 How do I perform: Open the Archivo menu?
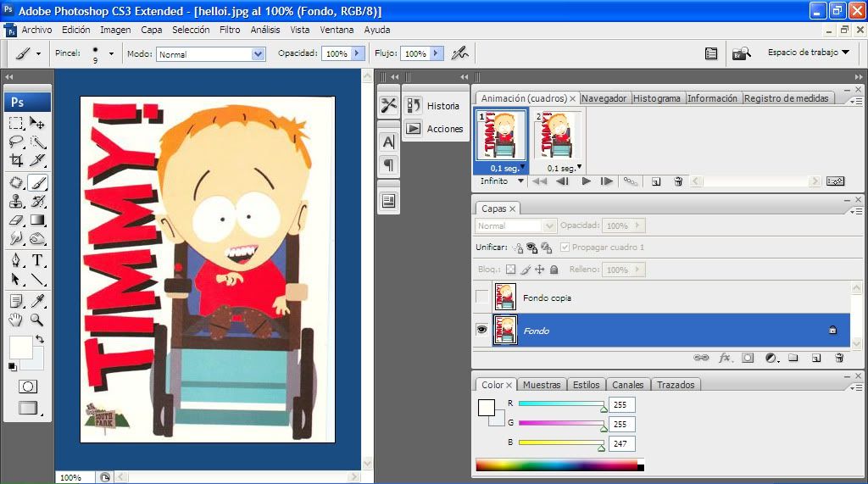36,30
